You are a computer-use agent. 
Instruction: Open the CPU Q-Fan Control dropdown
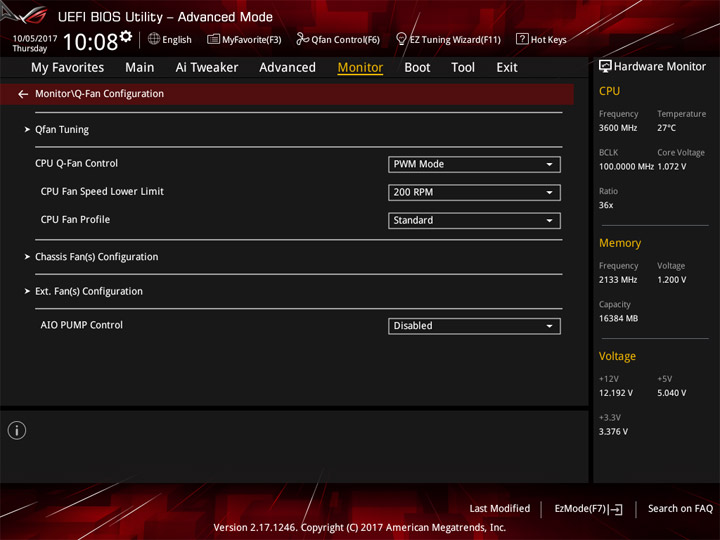coord(474,164)
